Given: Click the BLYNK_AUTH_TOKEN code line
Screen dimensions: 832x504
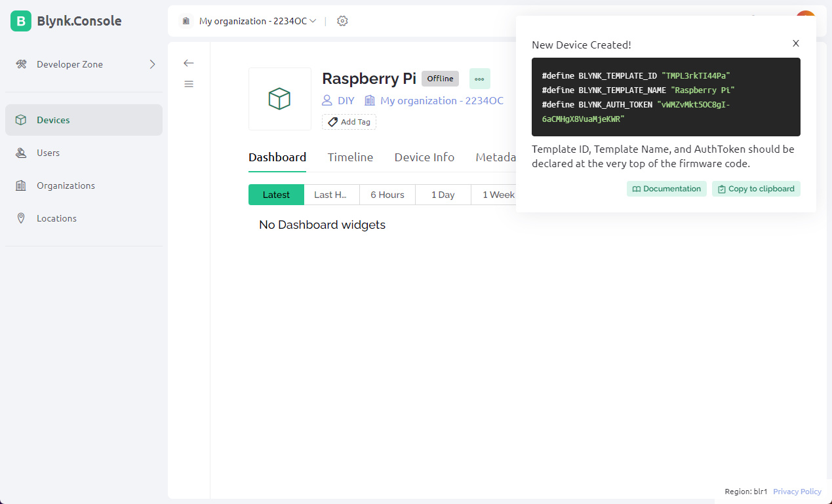Looking at the screenshot, I should pyautogui.click(x=636, y=112).
